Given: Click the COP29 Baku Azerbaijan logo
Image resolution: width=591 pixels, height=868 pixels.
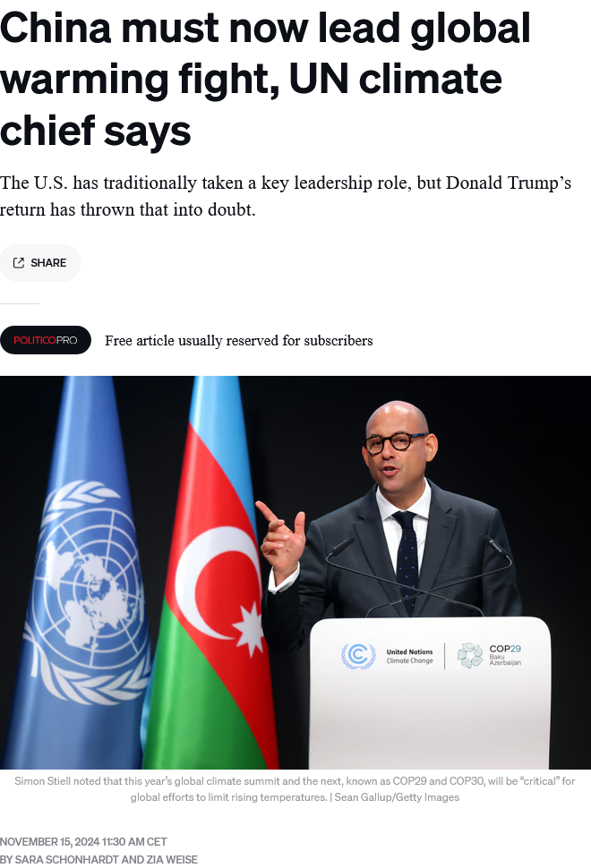Looking at the screenshot, I should point(489,655).
